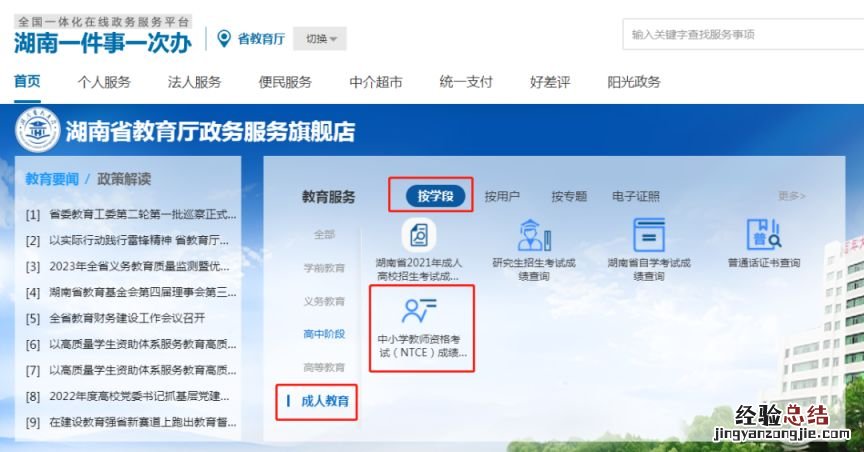
Task: Select the 义务教育 category
Action: click(324, 301)
